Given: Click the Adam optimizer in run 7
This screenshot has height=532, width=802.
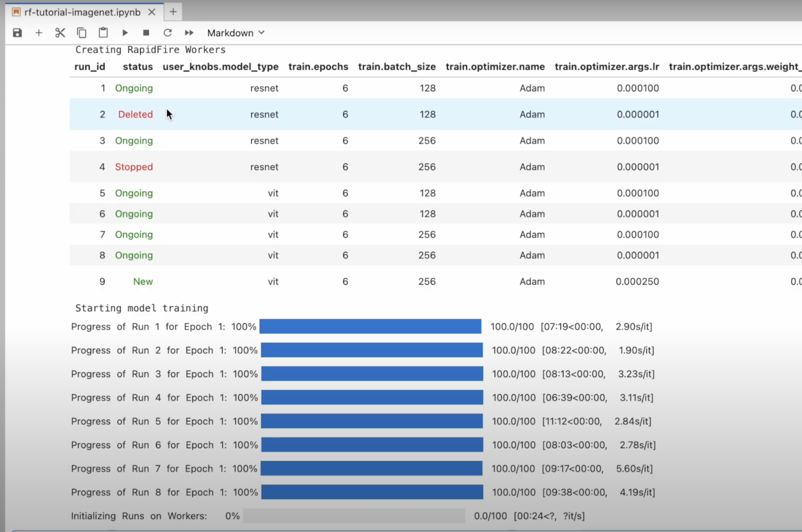Looking at the screenshot, I should 532,235.
